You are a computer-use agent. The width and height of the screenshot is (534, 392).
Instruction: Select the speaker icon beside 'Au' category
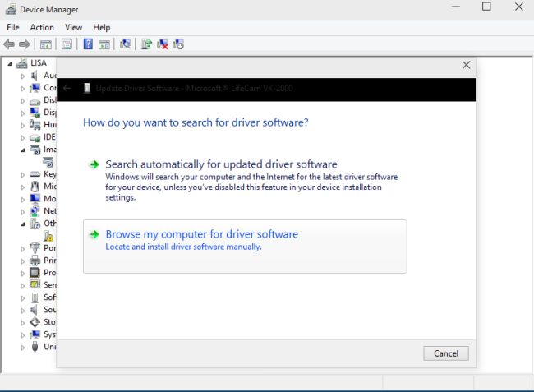34,76
